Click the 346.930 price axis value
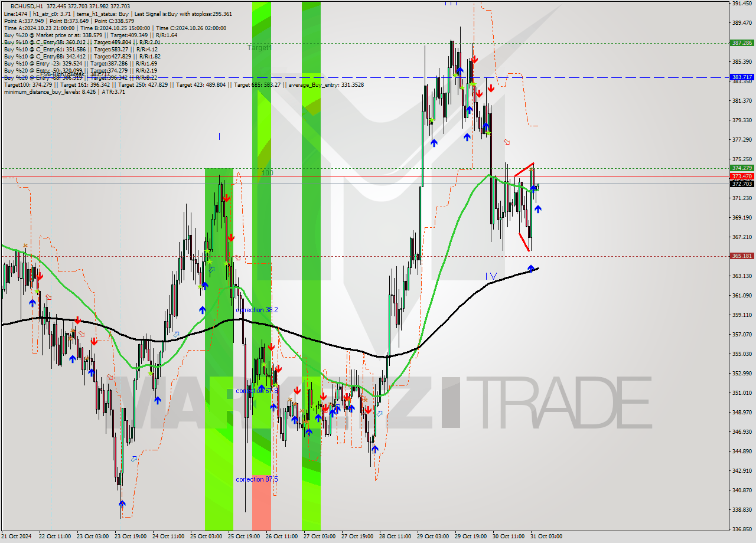 742,431
